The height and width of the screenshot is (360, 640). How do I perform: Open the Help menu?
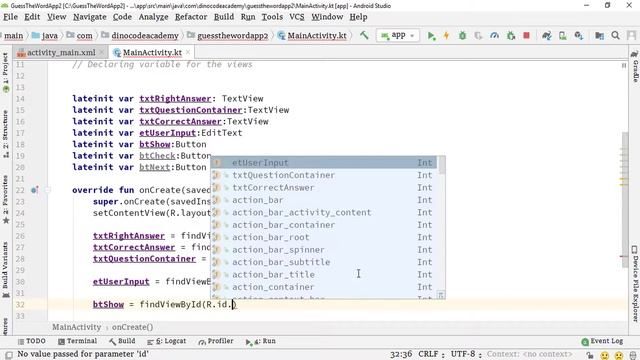coord(358,17)
